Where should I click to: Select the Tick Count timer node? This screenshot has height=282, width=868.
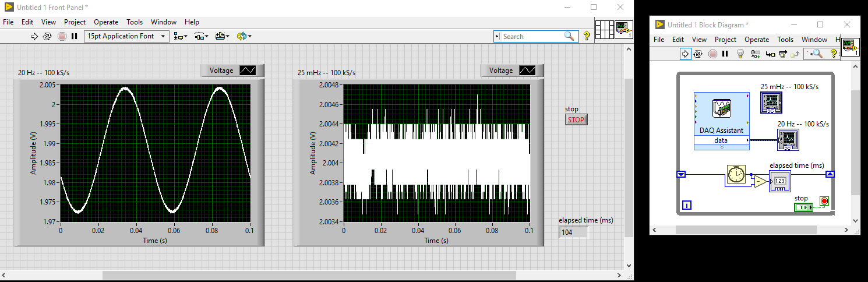738,175
